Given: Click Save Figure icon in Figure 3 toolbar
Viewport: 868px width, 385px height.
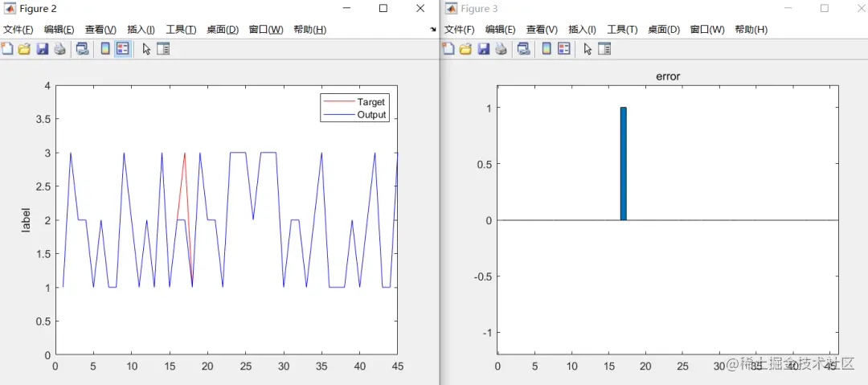Looking at the screenshot, I should click(x=483, y=49).
